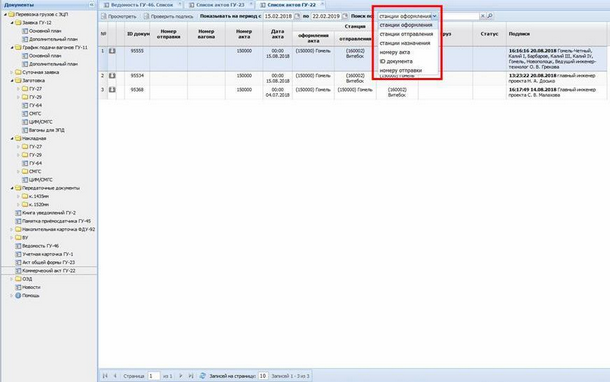This screenshot has height=382, width=610.
Task: Click the records per page field
Action: [263, 376]
